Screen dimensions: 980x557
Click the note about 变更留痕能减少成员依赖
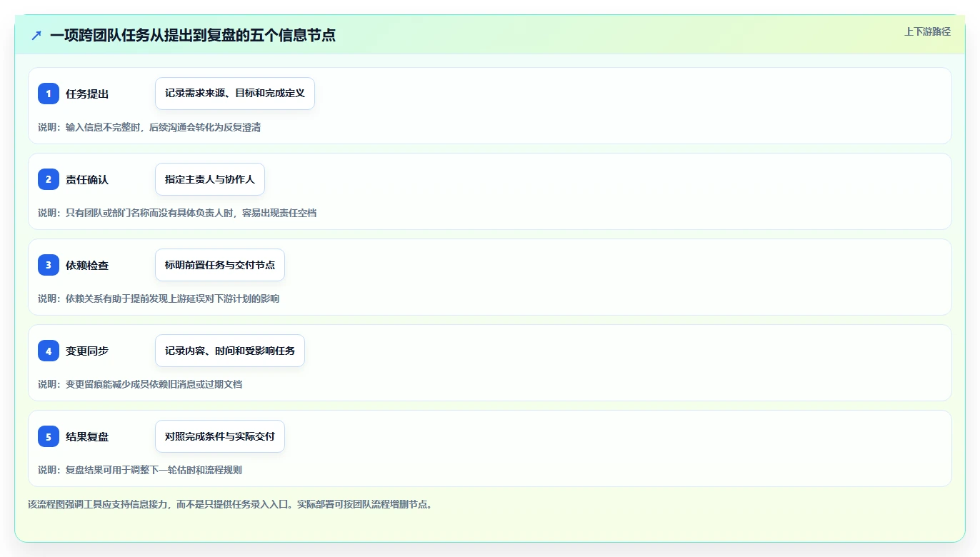tap(140, 384)
